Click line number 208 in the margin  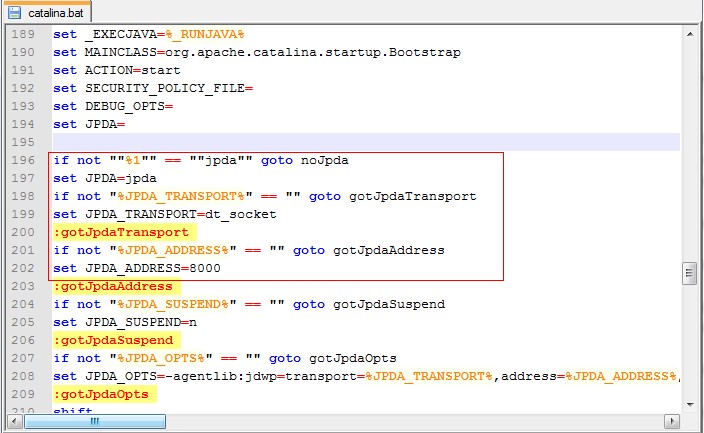point(22,376)
